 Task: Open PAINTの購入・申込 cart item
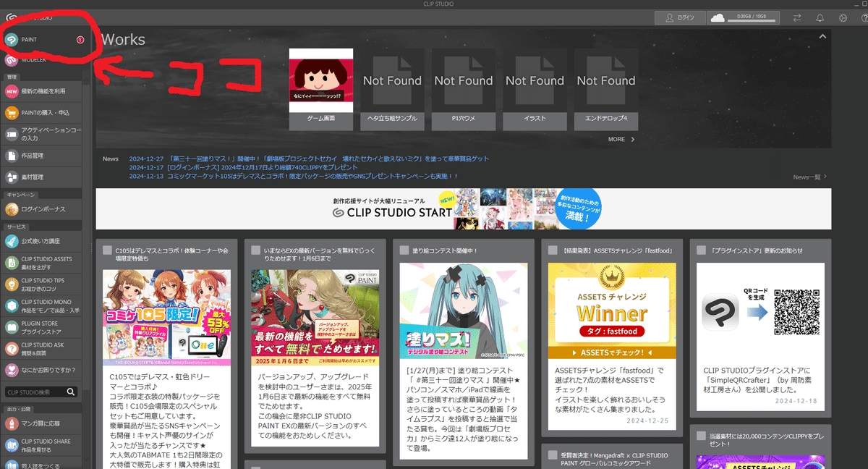tap(43, 113)
